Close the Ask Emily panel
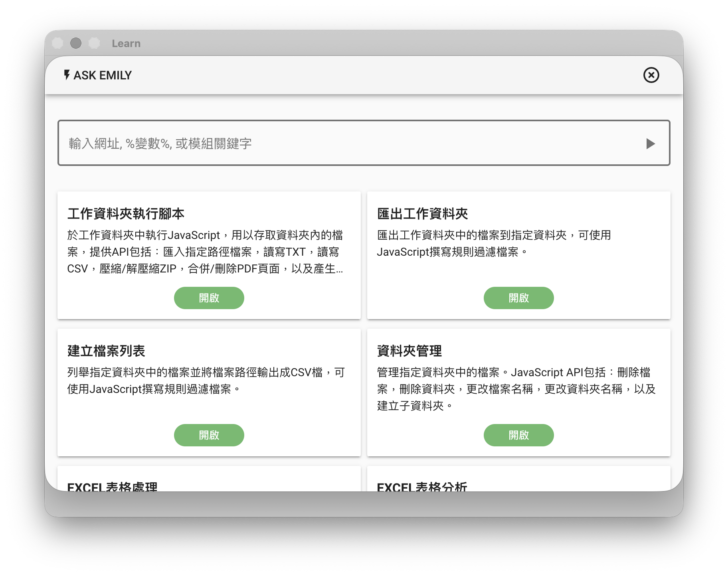 pos(651,75)
